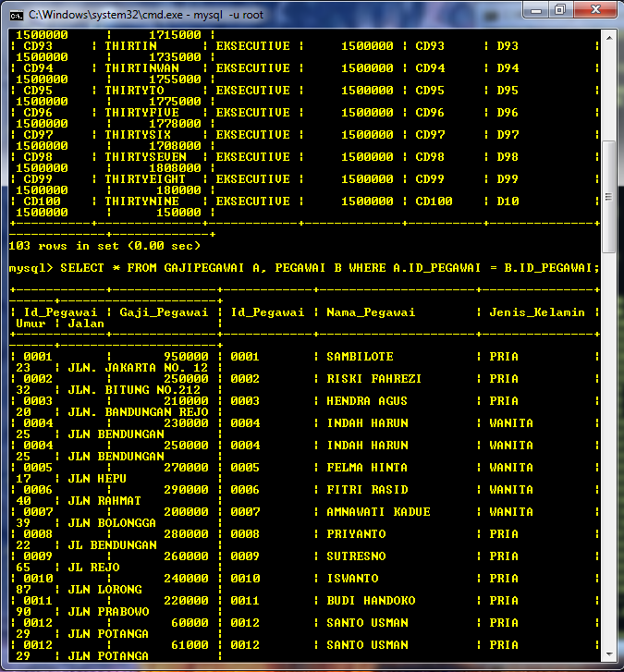Click the window title bar text
The height and width of the screenshot is (672, 624).
(146, 15)
